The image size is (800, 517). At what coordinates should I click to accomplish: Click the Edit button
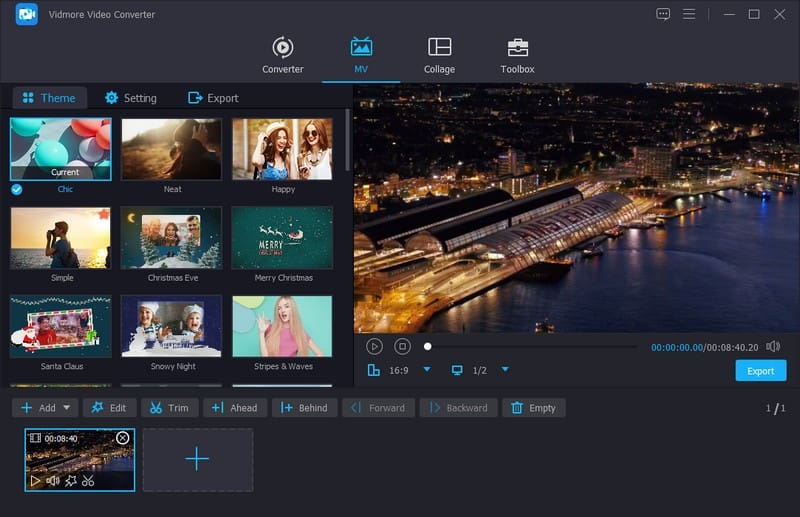click(x=109, y=408)
